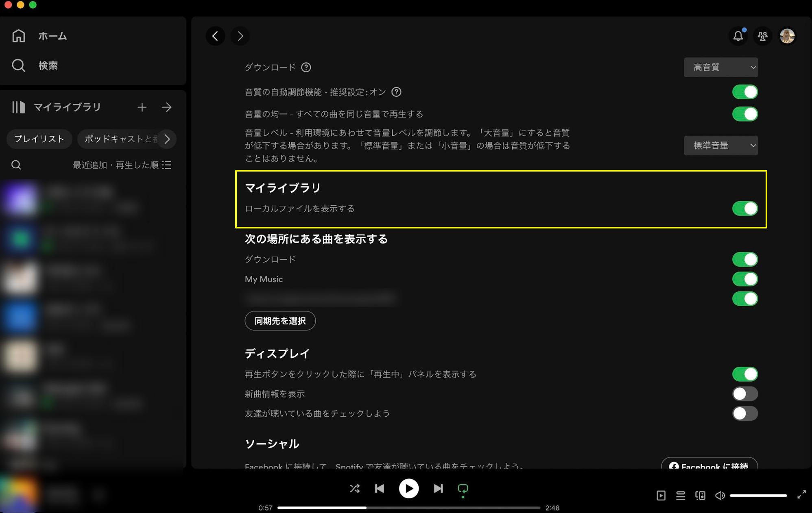Click Facebook に接続 button
The image size is (812, 513).
point(709,463)
